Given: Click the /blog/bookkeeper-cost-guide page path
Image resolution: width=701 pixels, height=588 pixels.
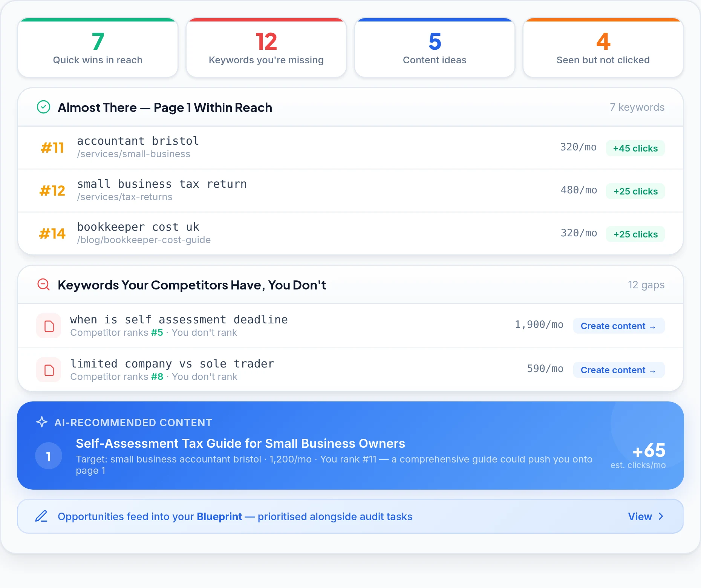Looking at the screenshot, I should click(144, 240).
